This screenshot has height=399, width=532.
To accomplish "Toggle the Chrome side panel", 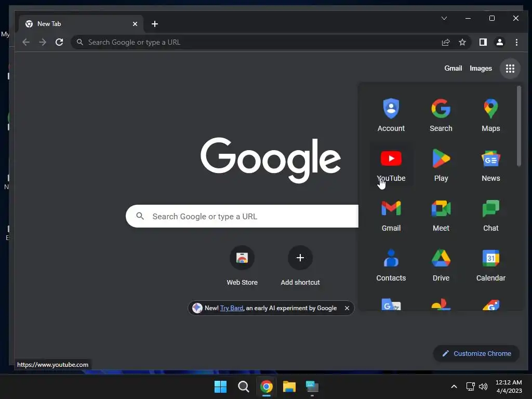I will (483, 42).
